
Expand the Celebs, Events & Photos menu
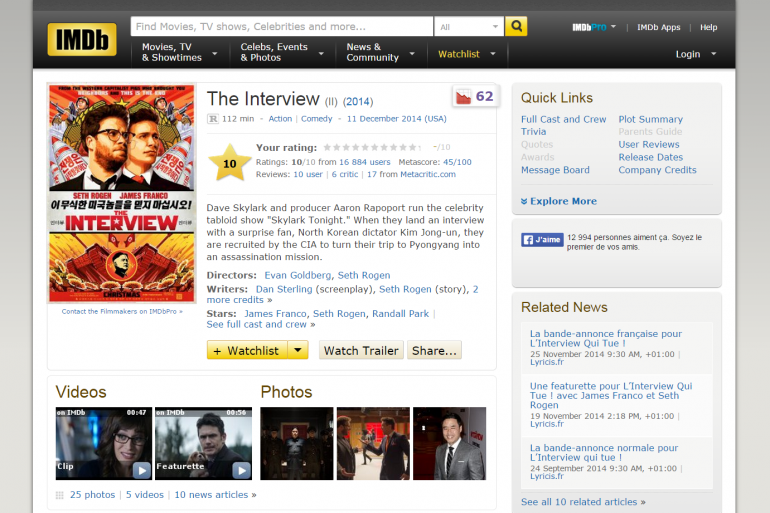tap(282, 53)
